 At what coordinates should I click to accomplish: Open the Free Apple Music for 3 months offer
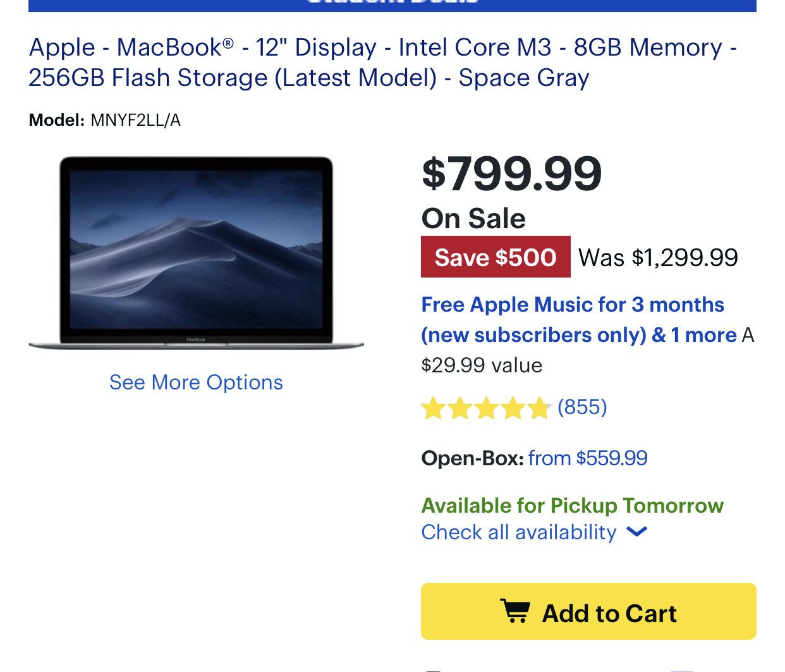pos(573,305)
